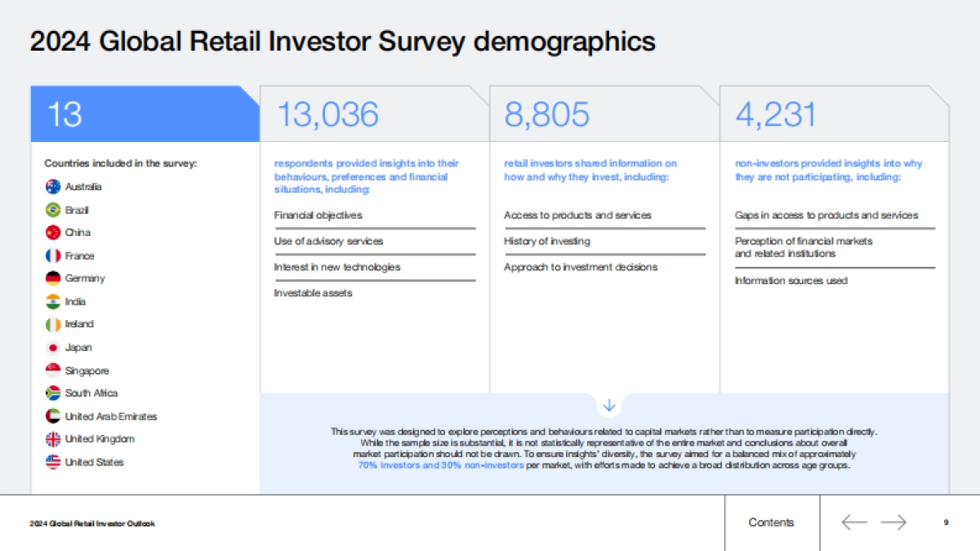This screenshot has width=980, height=551.
Task: Select the 13 countries tab
Action: (x=145, y=114)
